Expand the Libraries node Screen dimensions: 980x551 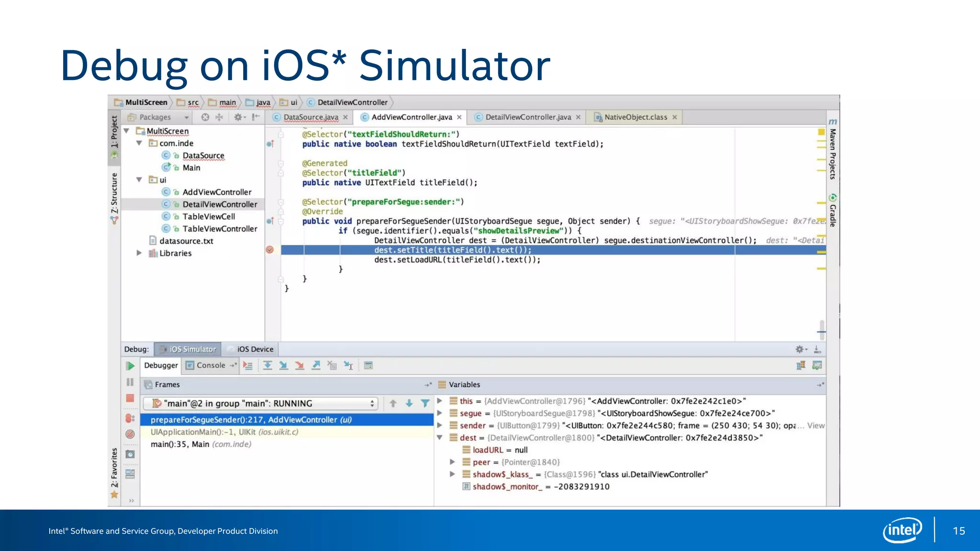pos(139,253)
